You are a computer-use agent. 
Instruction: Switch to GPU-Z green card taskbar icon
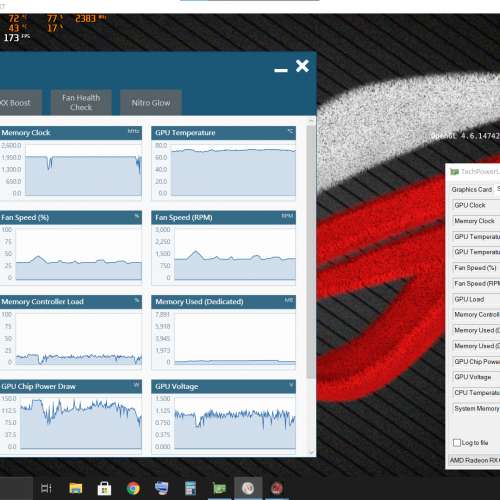pyautogui.click(x=219, y=489)
